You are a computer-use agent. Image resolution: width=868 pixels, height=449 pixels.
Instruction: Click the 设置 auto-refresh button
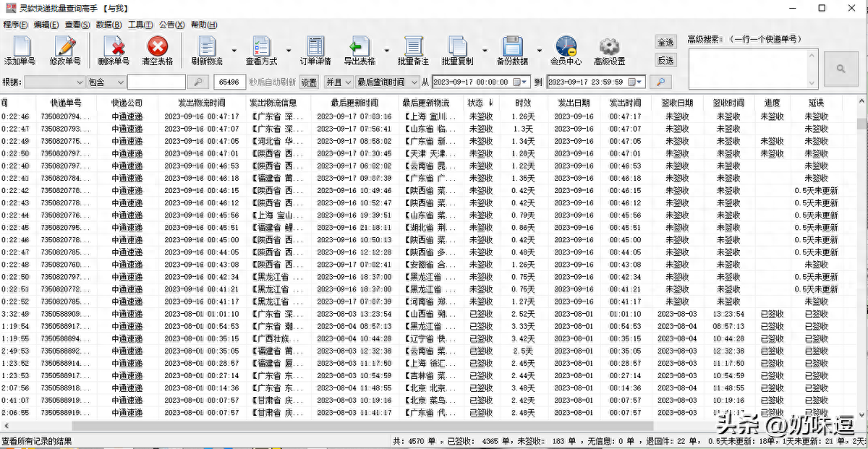pos(309,82)
